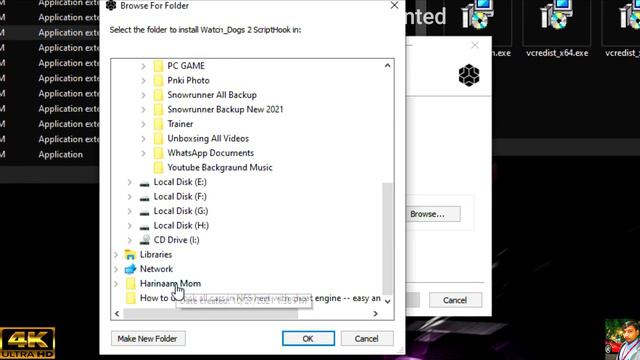Click the CD Drive (I:) disc icon
This screenshot has width=640, height=360.
tap(144, 240)
